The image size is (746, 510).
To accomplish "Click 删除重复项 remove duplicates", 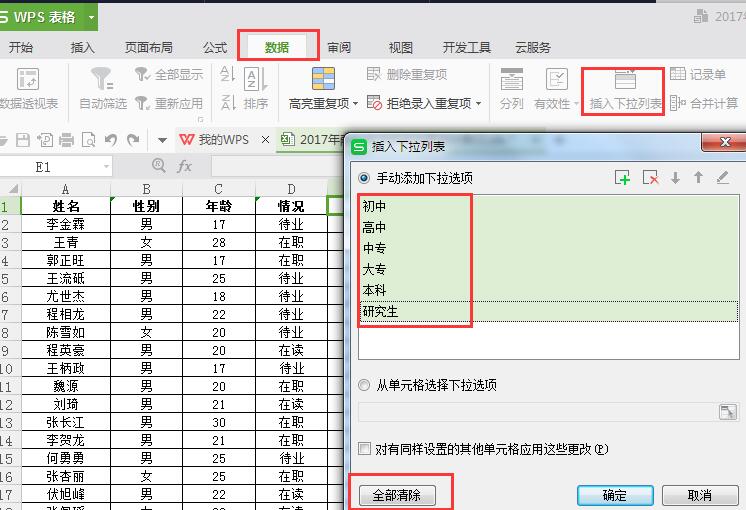I will (x=407, y=74).
